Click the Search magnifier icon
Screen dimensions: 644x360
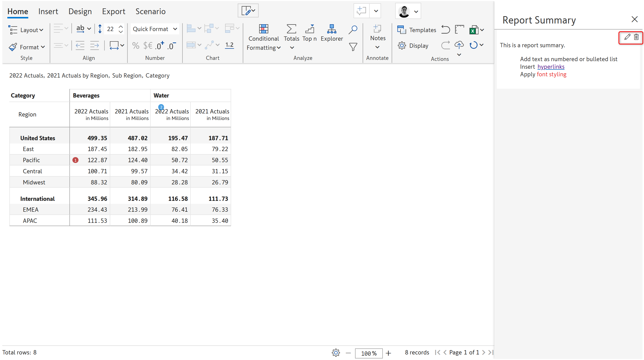[353, 30]
